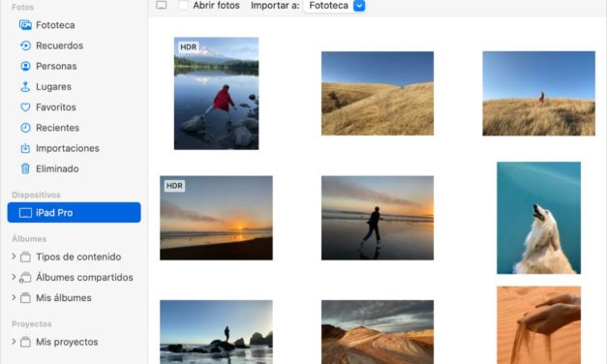Expand Álbumes compartidos chevron
The image size is (607, 364).
(x=14, y=277)
